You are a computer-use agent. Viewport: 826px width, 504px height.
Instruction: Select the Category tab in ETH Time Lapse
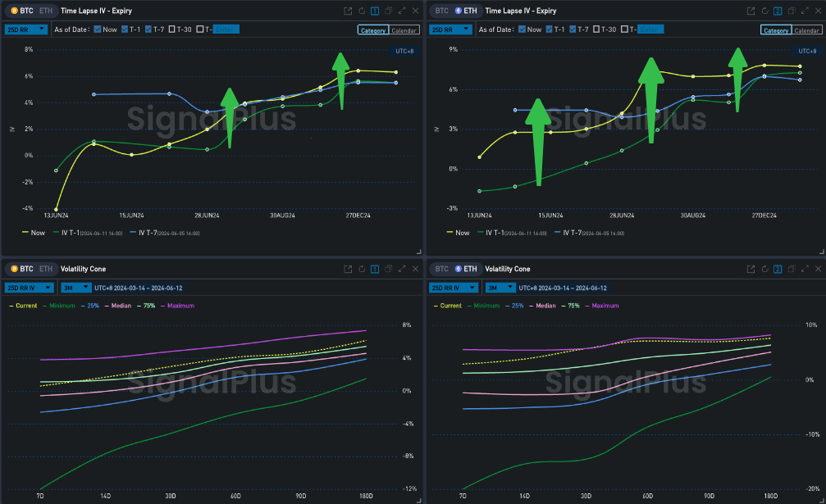pyautogui.click(x=776, y=30)
